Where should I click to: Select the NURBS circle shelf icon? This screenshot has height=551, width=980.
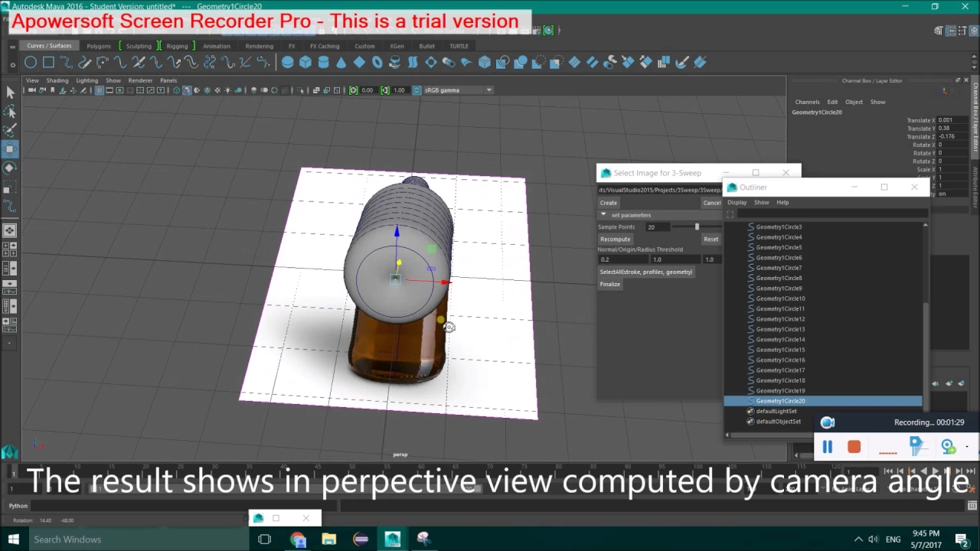(x=30, y=62)
